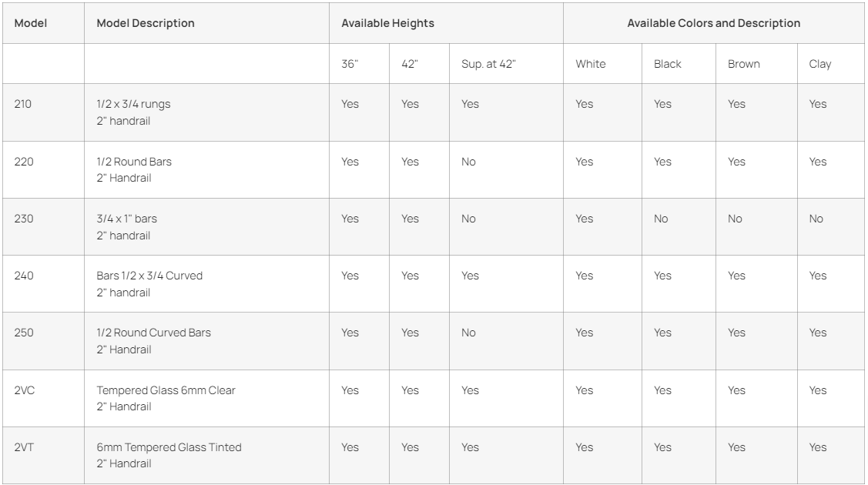Click 6mm Tempered Glass Tinted description
This screenshot has width=868, height=485.
click(169, 447)
